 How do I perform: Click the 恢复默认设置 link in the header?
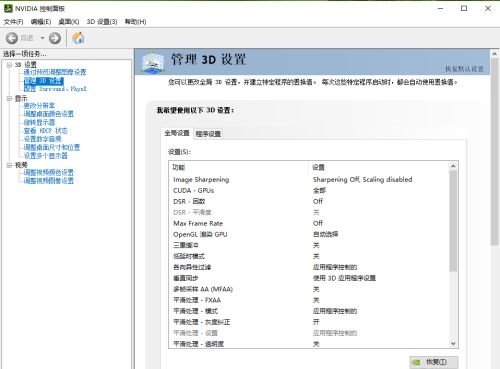pyautogui.click(x=464, y=69)
